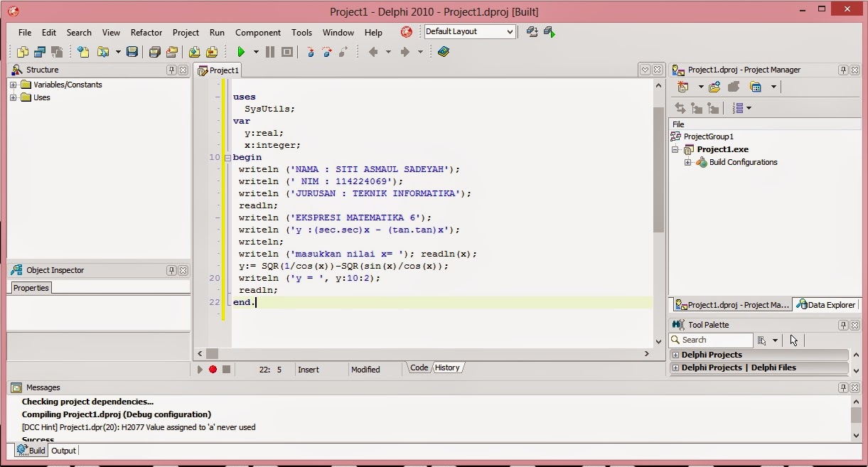
Task: Open the Back arrow history dropdown
Action: 388,52
